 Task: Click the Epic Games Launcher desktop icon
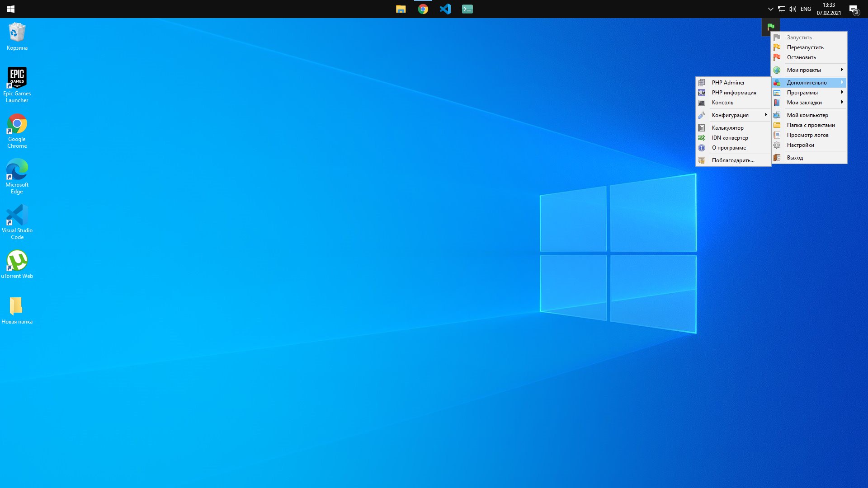coord(17,84)
